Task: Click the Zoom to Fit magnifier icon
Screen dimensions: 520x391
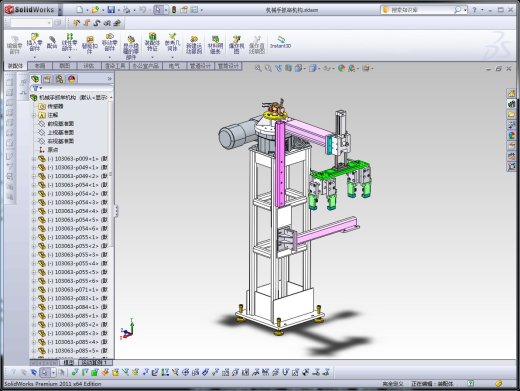Action: coord(258,68)
